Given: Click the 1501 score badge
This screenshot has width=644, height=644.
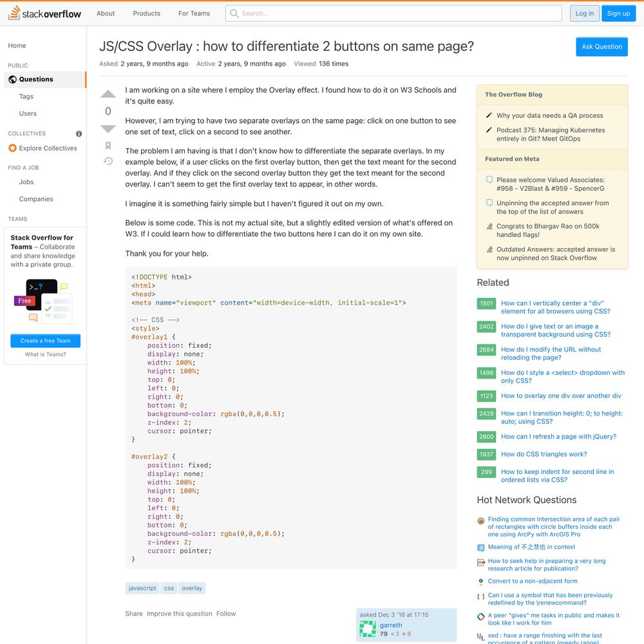Looking at the screenshot, I should tap(486, 303).
